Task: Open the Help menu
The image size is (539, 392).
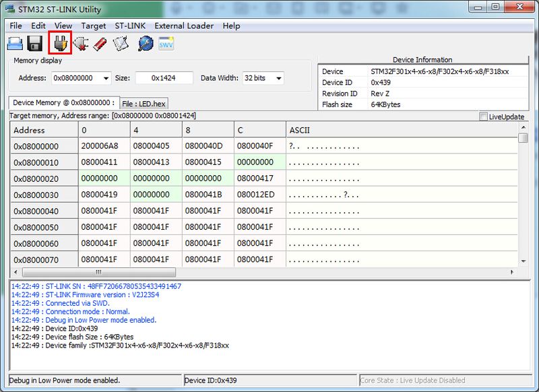Action: 231,26
